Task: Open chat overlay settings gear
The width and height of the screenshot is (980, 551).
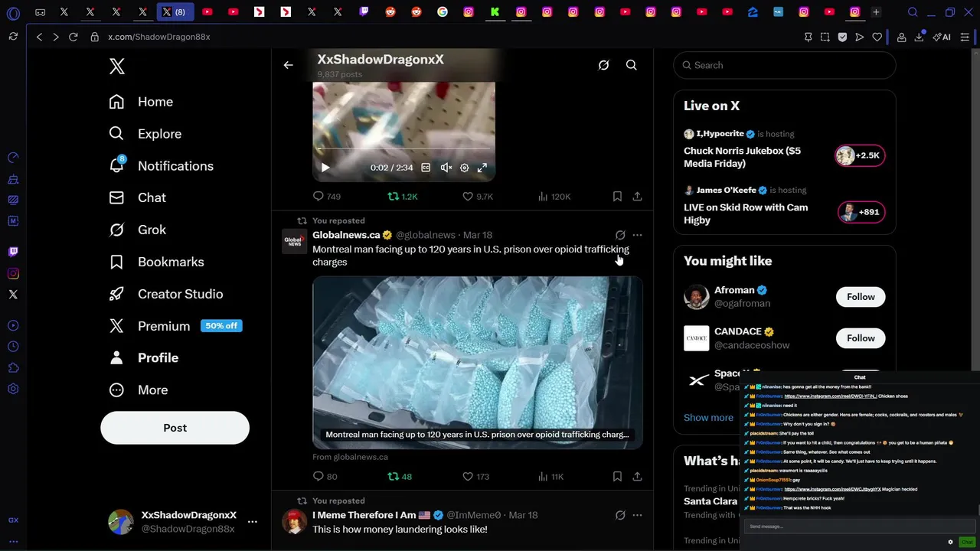Action: 950,542
